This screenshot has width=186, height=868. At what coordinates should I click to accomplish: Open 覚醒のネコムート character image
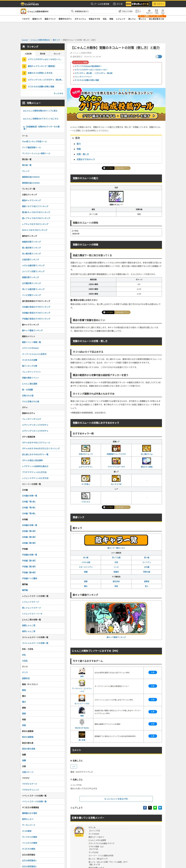tap(116, 196)
